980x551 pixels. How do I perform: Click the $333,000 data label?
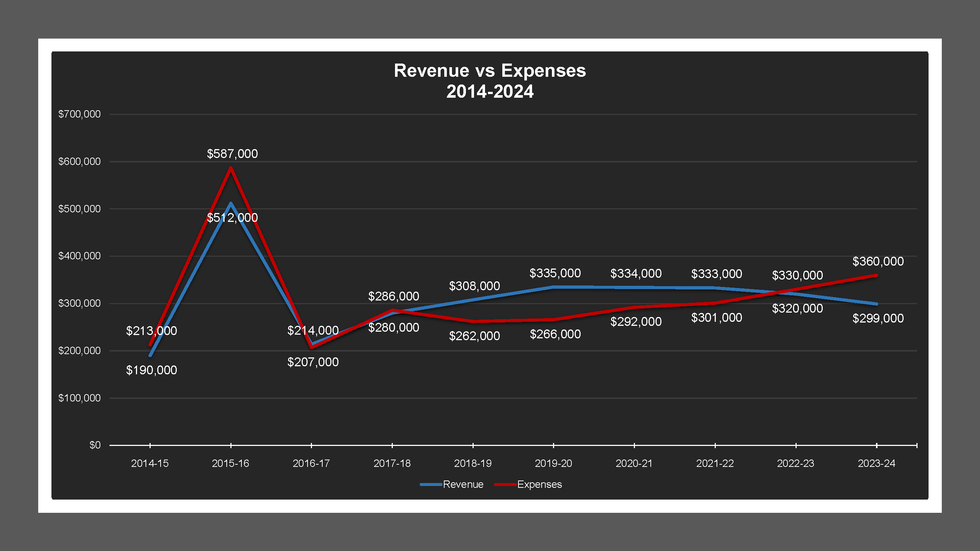pos(717,274)
